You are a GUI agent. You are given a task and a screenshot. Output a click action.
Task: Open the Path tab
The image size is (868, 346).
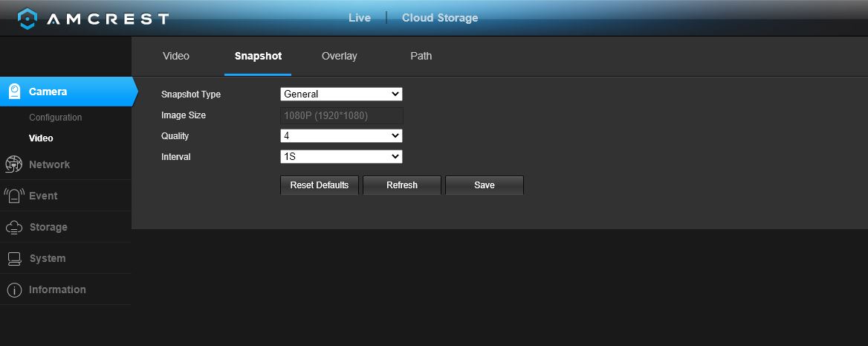coord(421,56)
